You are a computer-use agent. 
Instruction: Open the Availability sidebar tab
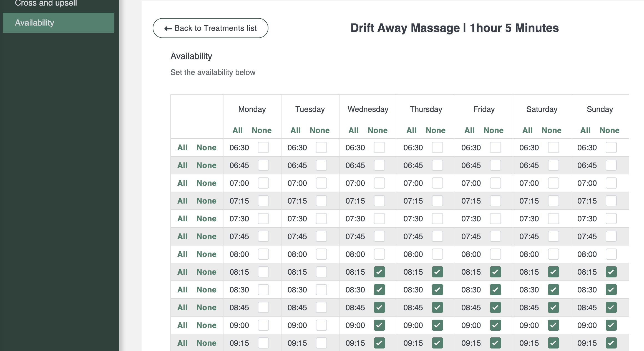pos(58,23)
